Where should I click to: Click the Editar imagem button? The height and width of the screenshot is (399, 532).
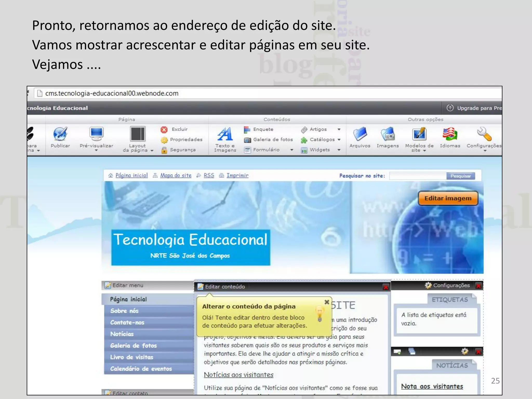[448, 198]
